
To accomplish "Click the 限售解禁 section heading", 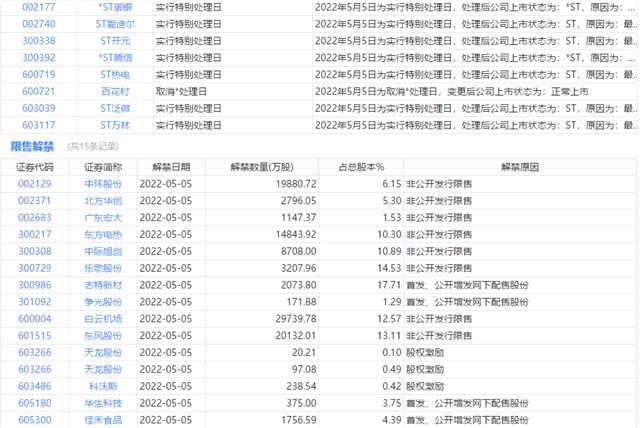I will pos(32,146).
